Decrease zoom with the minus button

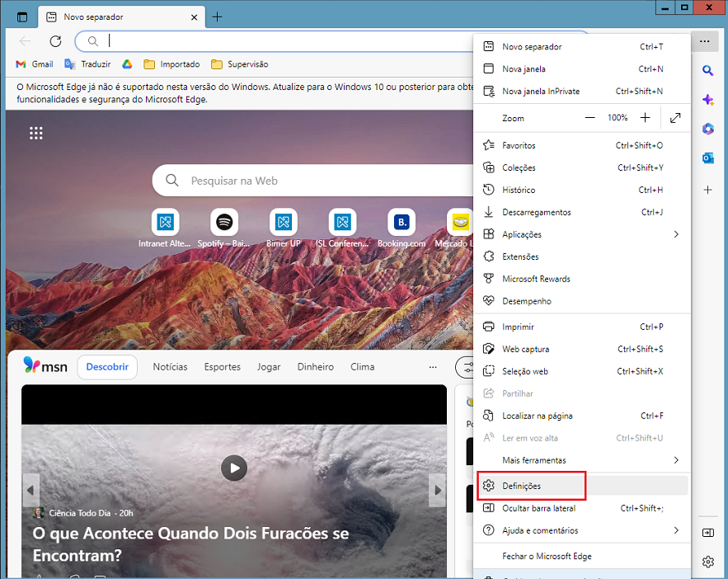click(590, 118)
